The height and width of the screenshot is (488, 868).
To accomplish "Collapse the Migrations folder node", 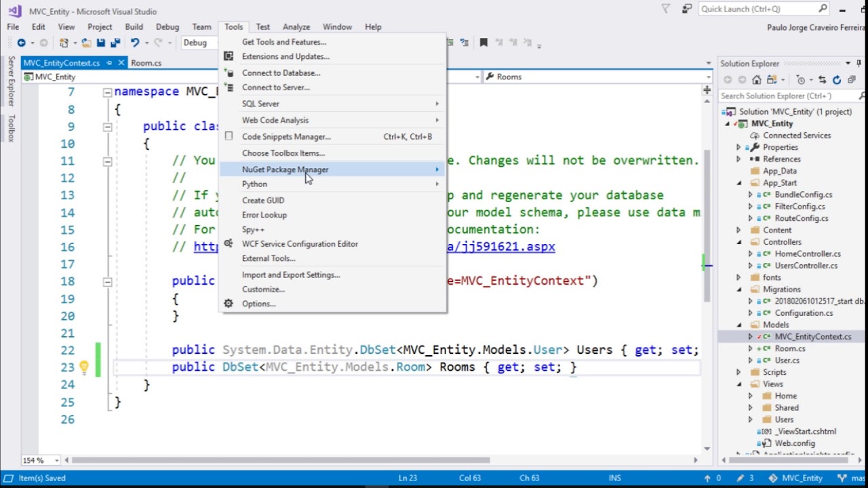I will click(x=739, y=289).
